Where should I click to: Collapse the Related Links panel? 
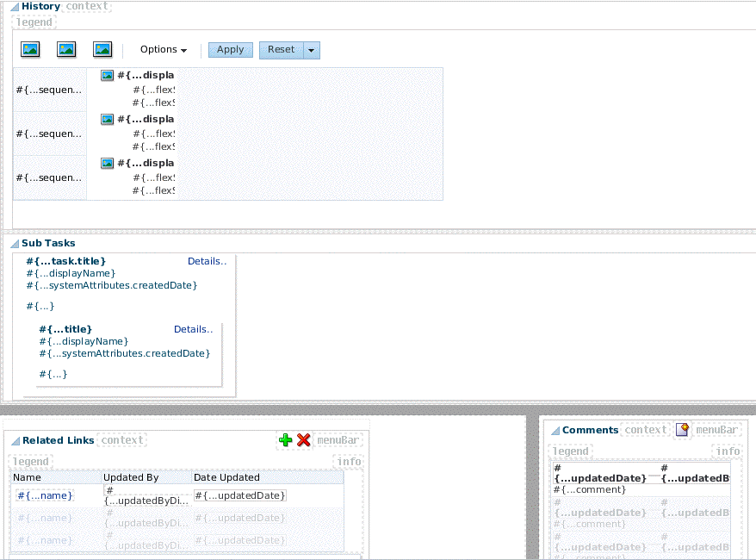(15, 441)
